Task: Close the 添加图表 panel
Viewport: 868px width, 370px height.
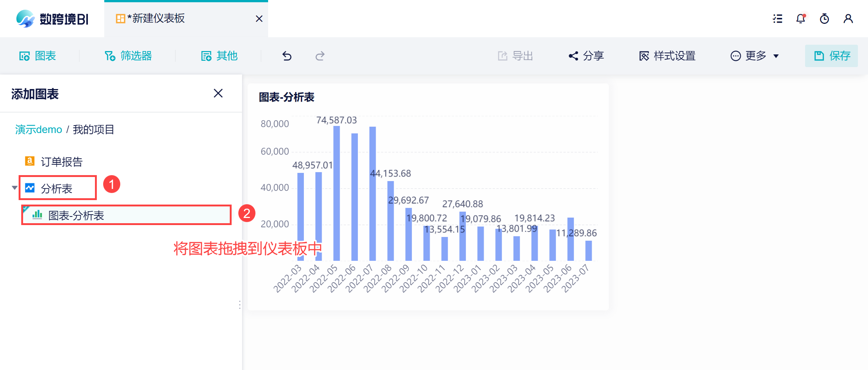Action: click(218, 93)
